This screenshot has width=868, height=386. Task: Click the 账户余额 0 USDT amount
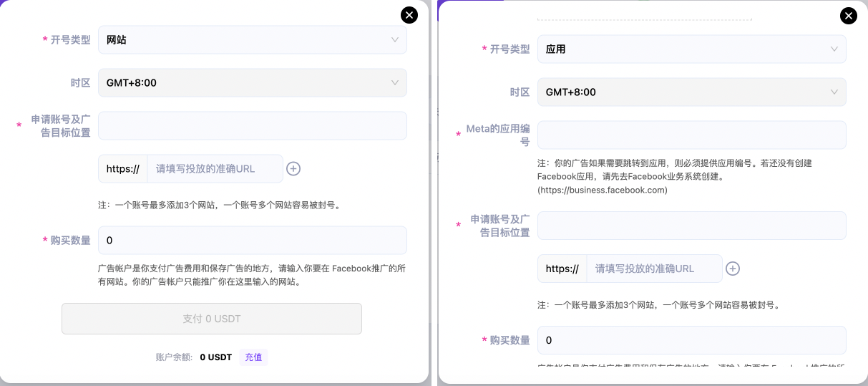pyautogui.click(x=215, y=357)
